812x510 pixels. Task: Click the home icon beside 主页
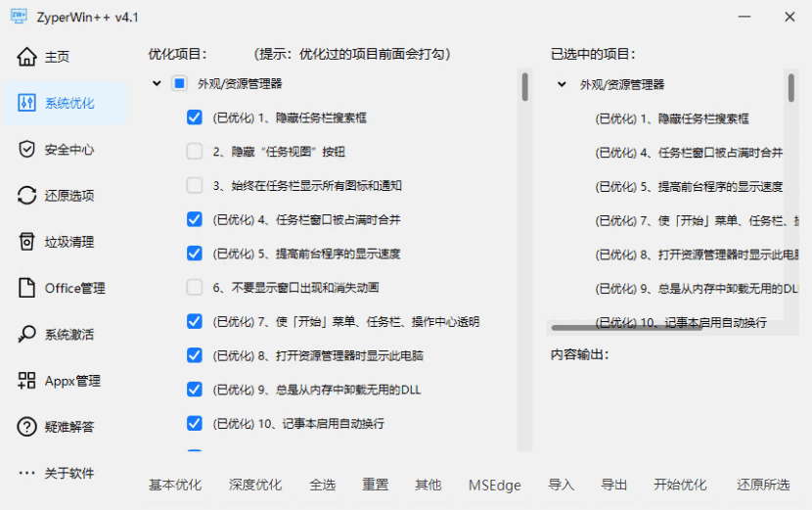click(27, 57)
